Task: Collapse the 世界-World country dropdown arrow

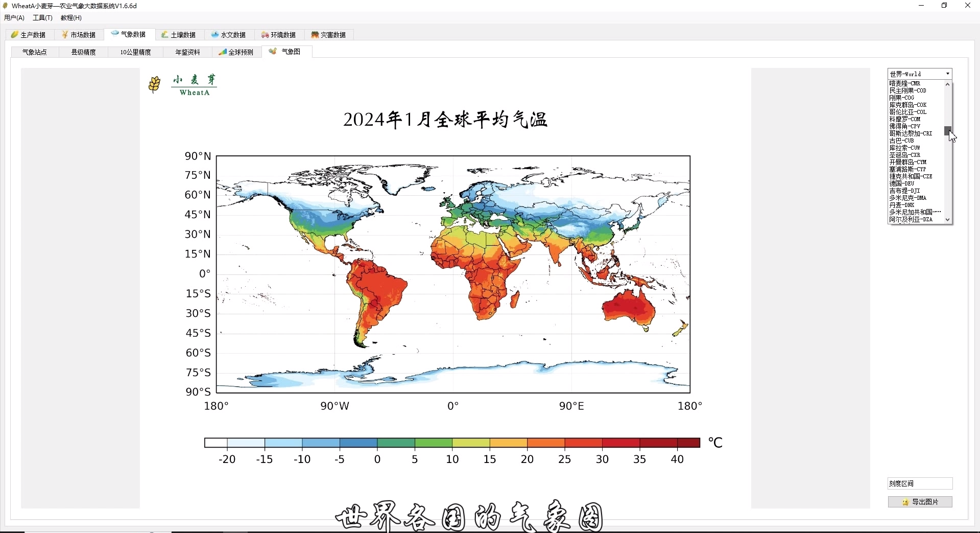Action: coord(948,74)
